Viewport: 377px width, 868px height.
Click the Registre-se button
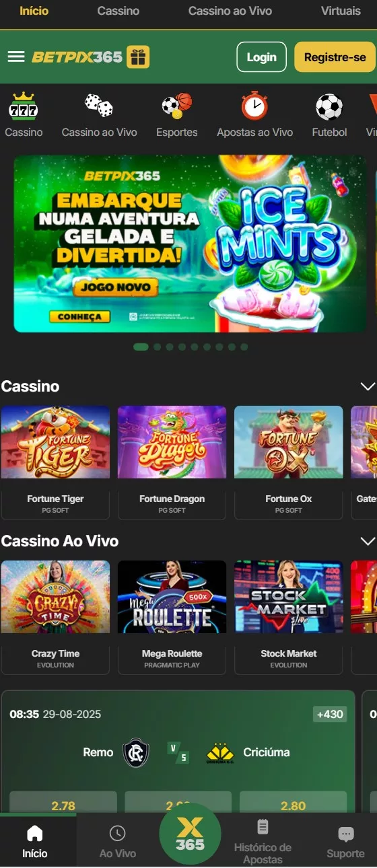point(335,57)
